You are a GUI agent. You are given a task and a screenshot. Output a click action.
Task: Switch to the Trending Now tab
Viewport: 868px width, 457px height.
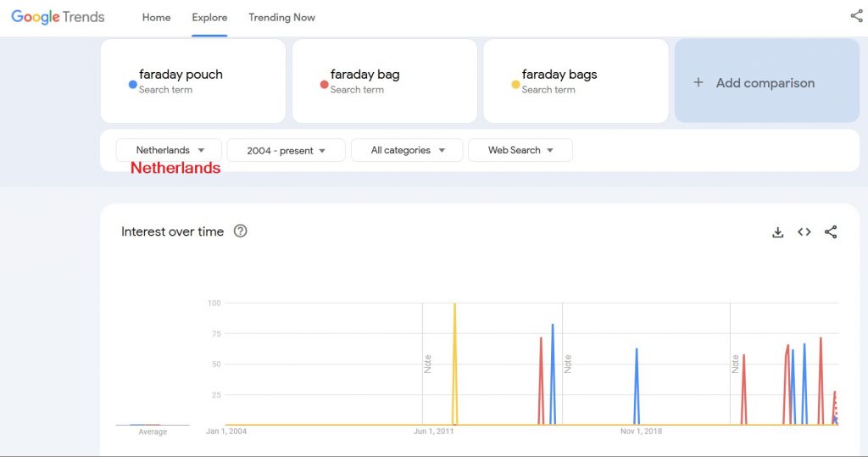tap(281, 17)
